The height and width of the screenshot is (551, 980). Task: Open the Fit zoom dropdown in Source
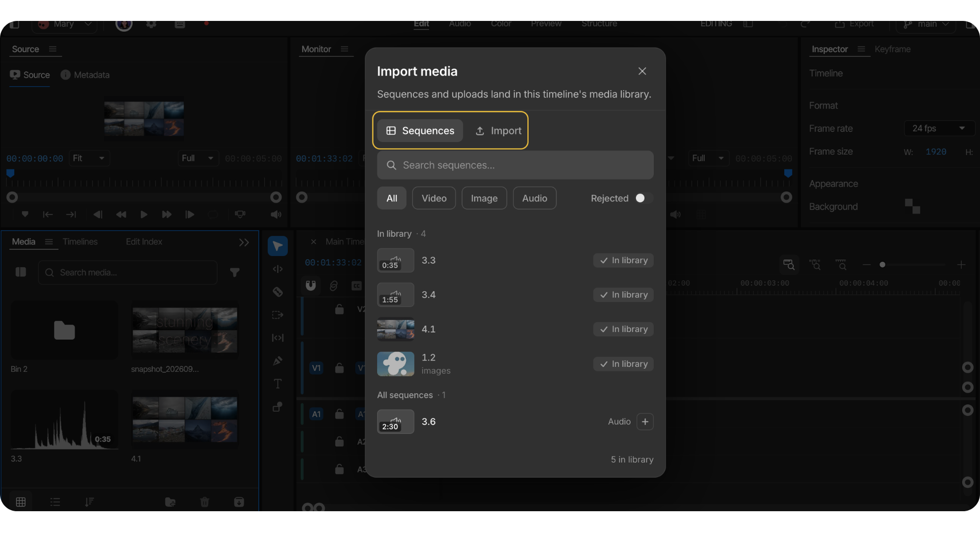(89, 158)
